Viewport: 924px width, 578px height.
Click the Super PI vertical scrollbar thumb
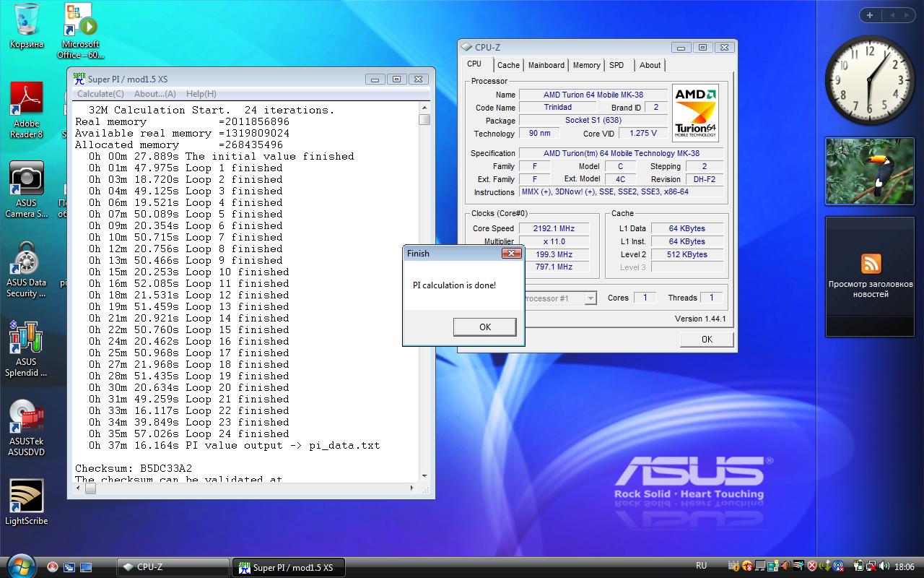[x=424, y=120]
